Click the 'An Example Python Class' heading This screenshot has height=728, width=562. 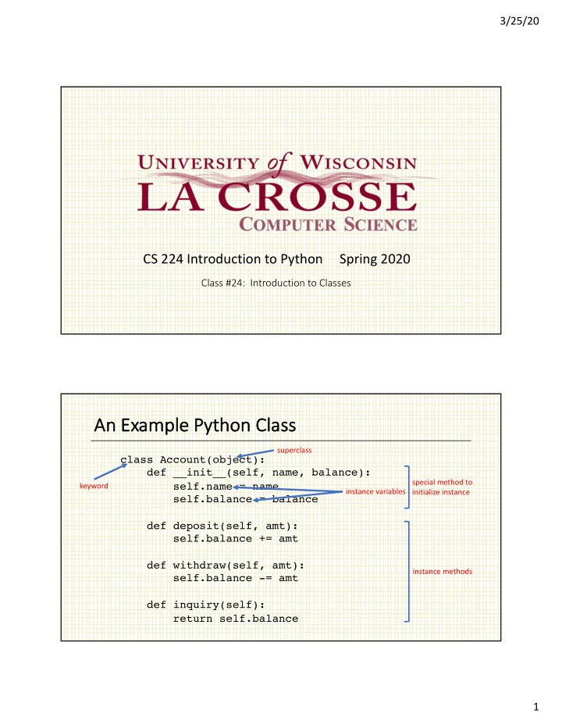click(195, 425)
